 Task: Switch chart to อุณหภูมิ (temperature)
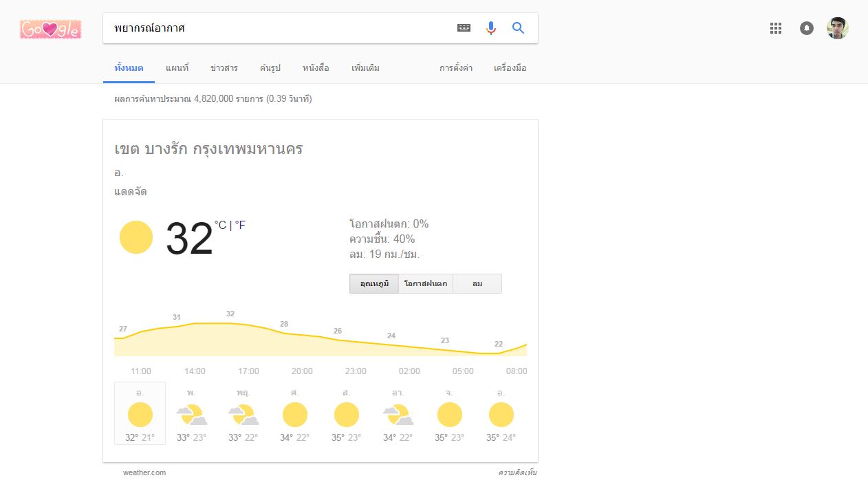point(374,283)
